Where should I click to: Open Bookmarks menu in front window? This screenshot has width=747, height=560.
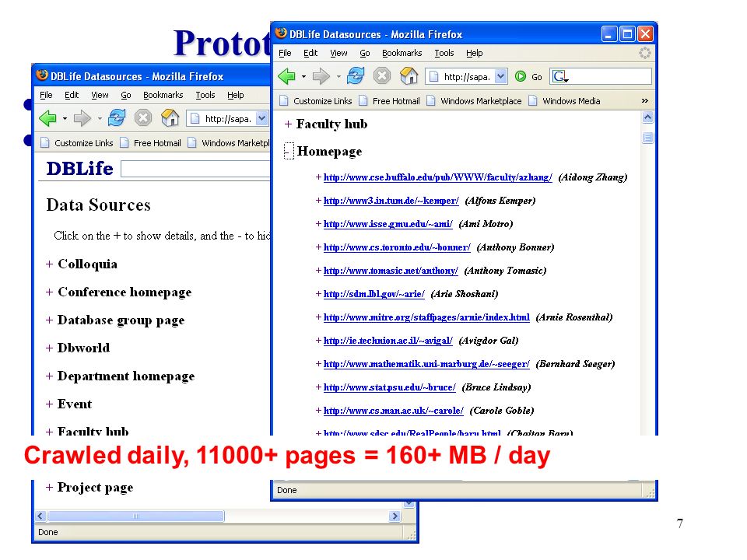tap(402, 53)
